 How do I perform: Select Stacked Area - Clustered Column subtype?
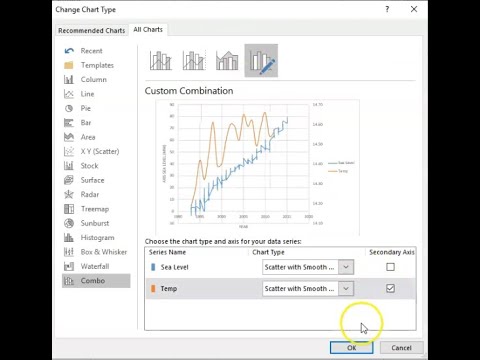point(227,61)
